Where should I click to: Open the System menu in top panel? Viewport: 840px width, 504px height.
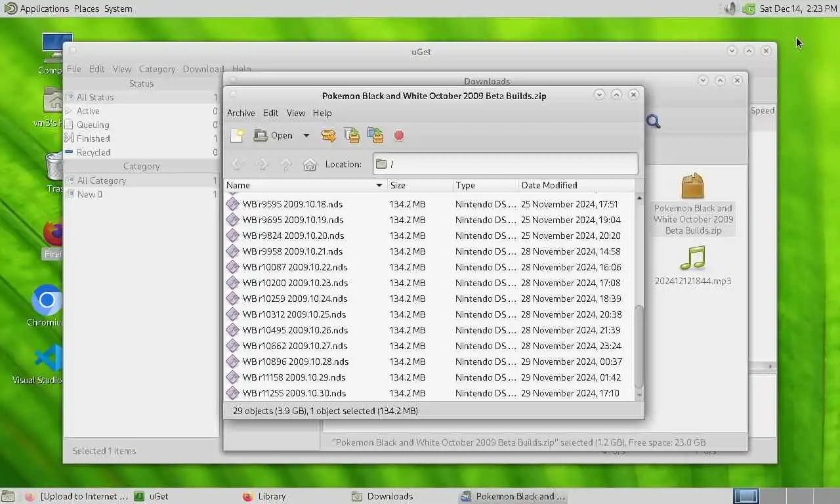pyautogui.click(x=118, y=9)
